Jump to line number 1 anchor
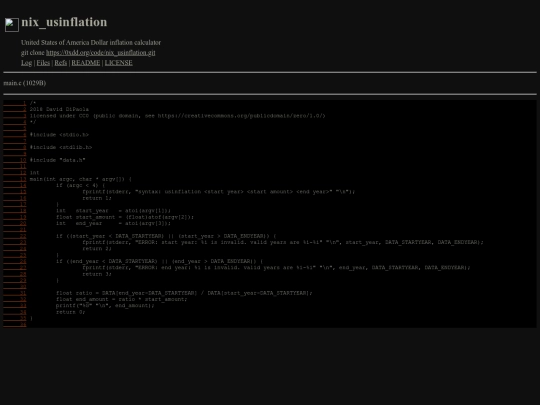540x405 pixels. [15, 103]
